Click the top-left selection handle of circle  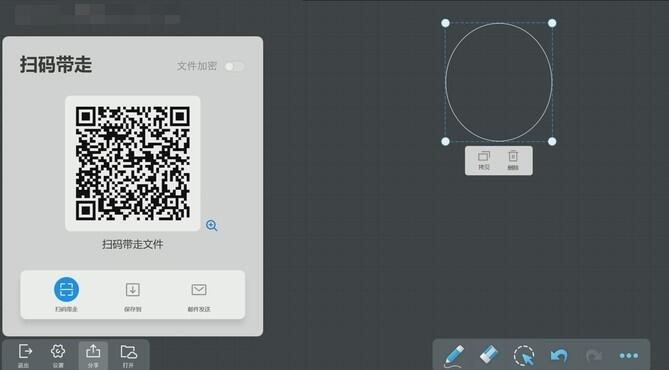point(445,23)
